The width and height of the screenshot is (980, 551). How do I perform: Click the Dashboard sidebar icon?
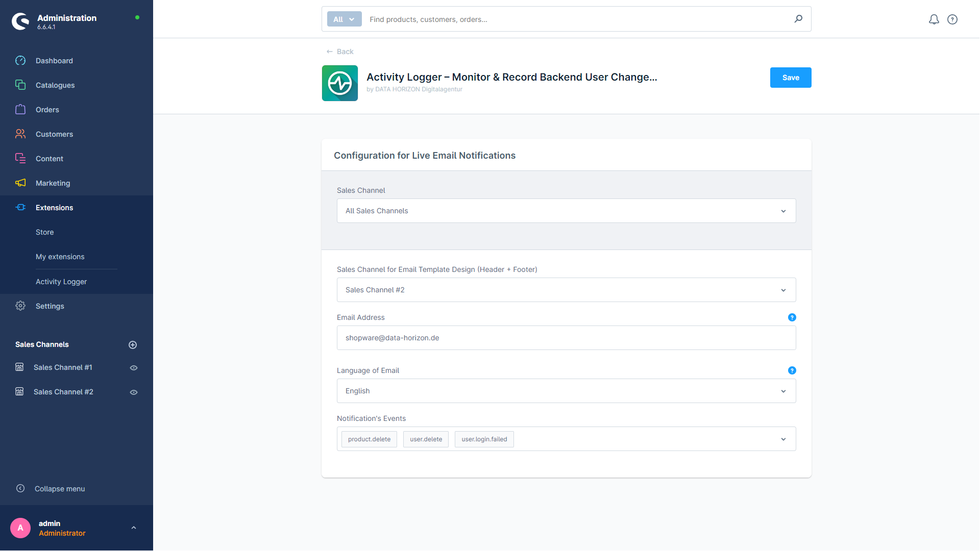tap(20, 61)
